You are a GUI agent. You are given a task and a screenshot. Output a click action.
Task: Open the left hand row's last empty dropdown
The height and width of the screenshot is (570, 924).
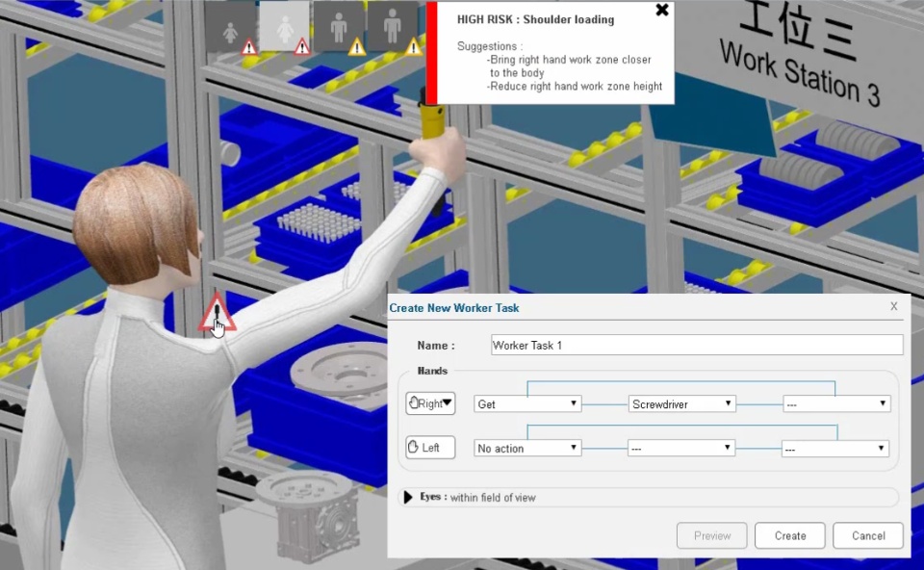[835, 449]
